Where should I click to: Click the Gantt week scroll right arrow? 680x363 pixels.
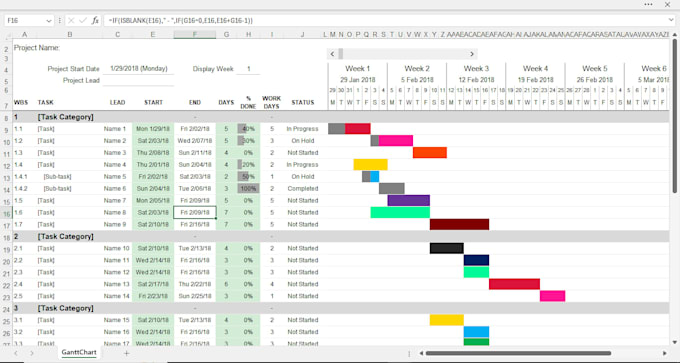click(472, 54)
